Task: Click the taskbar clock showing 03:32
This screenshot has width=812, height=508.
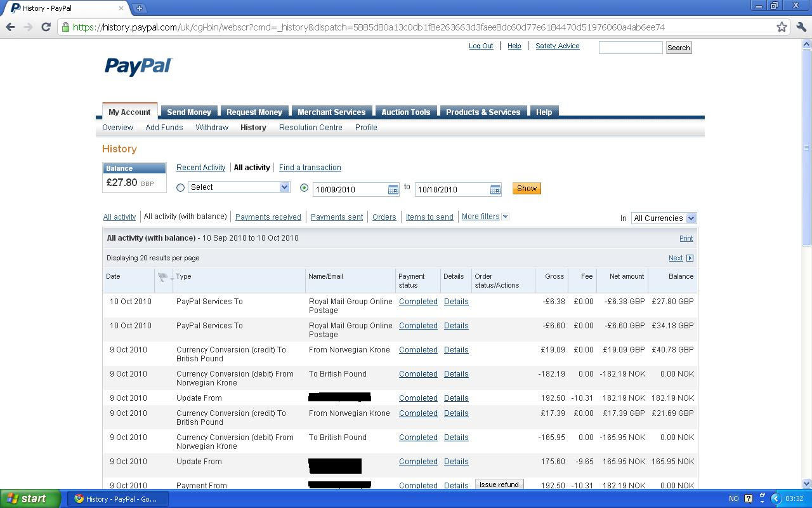Action: 794,498
